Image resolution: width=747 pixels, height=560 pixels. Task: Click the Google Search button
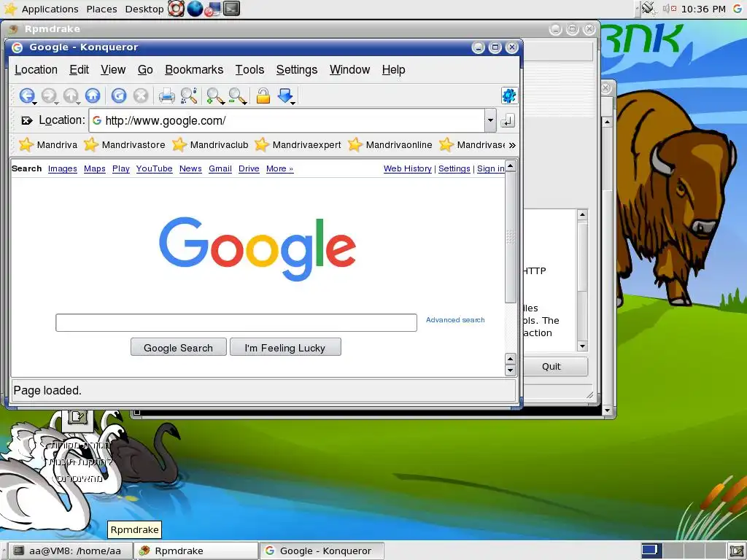179,347
